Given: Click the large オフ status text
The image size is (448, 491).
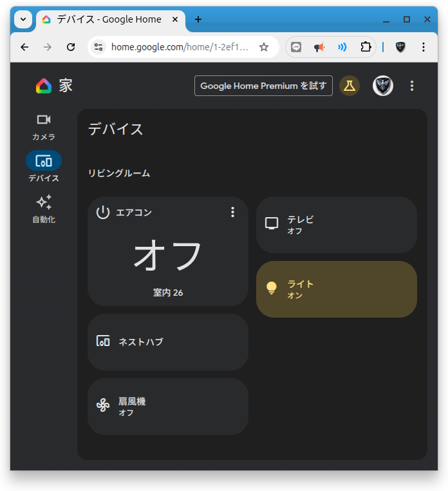Looking at the screenshot, I should 168,255.
